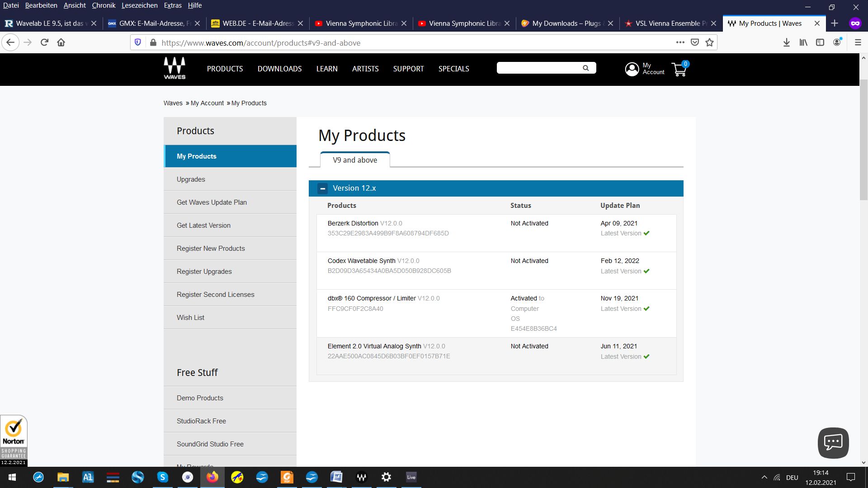Open Demo Products link
The image size is (868, 488).
(x=230, y=398)
